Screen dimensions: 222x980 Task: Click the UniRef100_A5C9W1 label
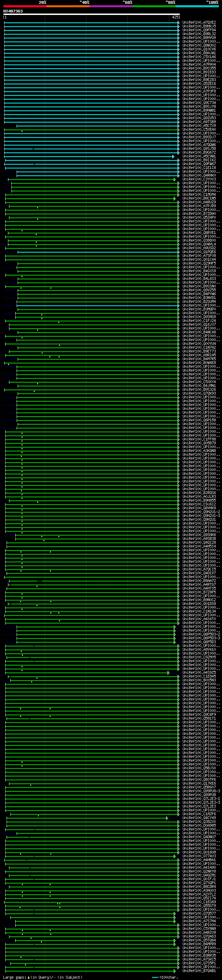(199, 156)
